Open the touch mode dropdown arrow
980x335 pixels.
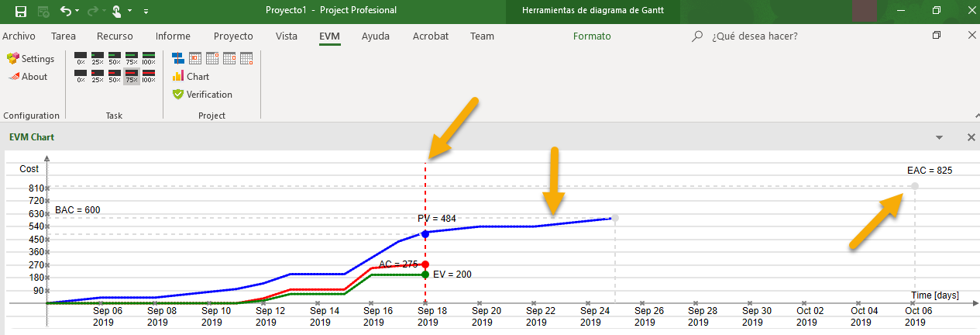coord(130,11)
